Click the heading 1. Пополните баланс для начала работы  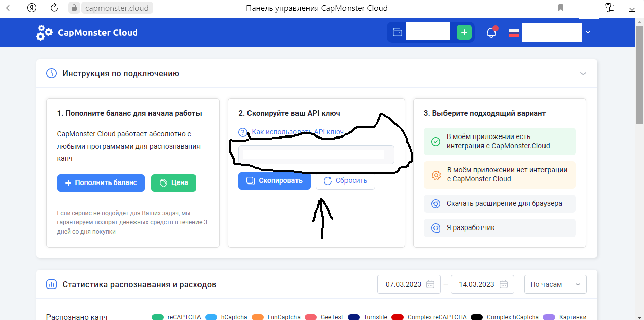pos(129,113)
